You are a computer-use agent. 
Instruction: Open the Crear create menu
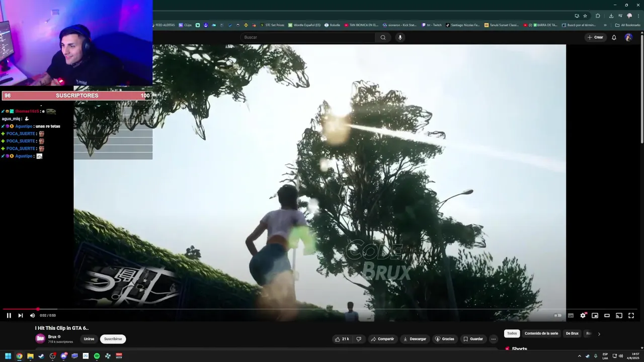(x=595, y=37)
